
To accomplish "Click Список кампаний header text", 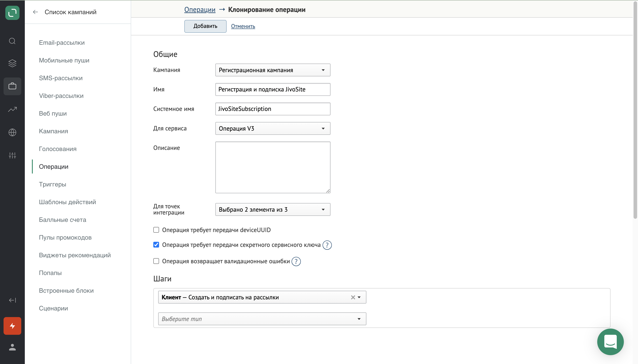I will (x=70, y=12).
